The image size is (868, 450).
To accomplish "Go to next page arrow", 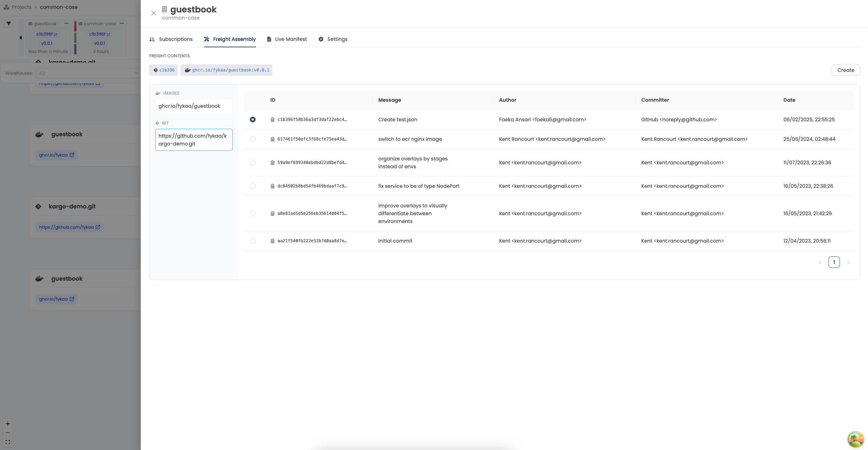I will pos(848,263).
